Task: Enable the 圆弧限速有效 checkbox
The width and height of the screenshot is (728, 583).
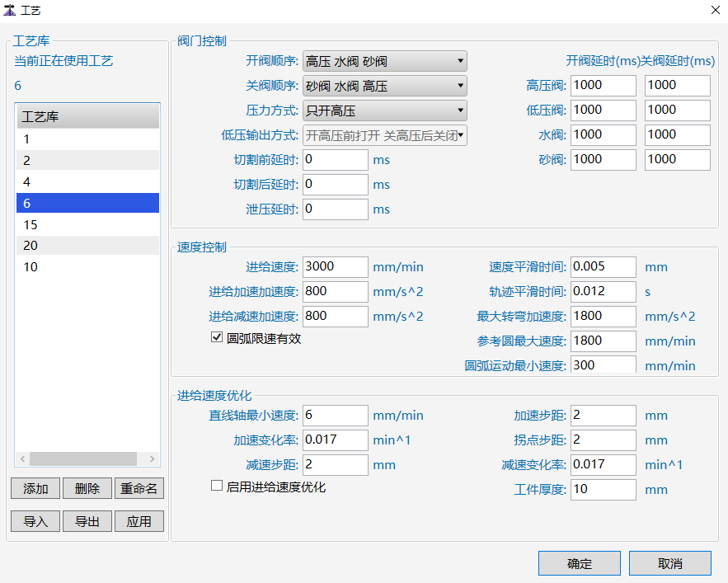Action: coord(218,337)
